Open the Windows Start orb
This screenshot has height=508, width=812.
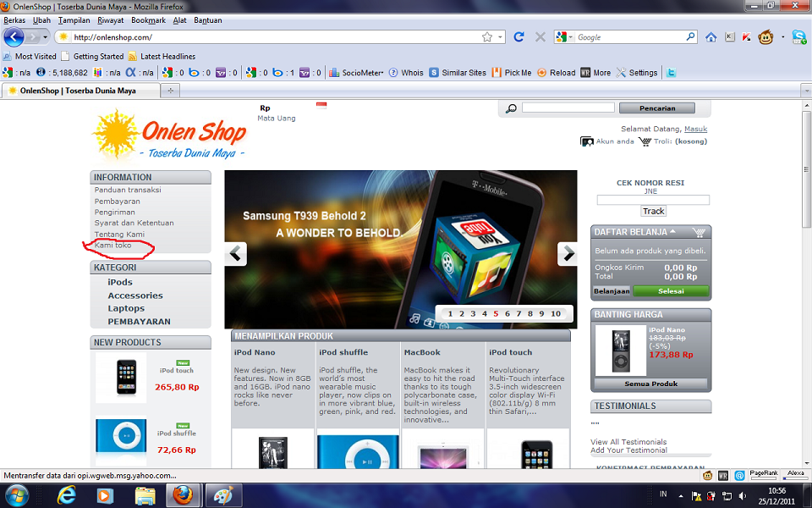pyautogui.click(x=18, y=495)
